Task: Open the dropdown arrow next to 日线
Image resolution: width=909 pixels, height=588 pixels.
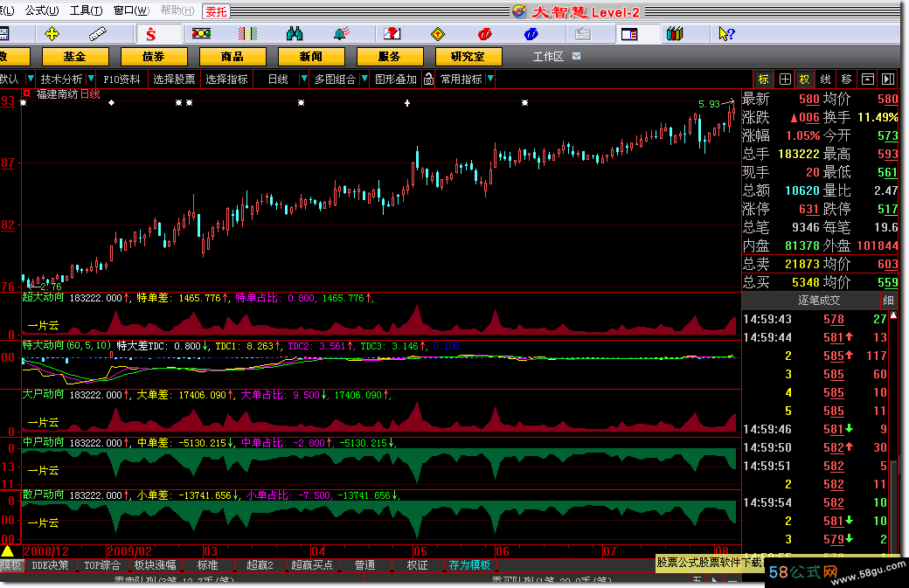Action: [303, 79]
